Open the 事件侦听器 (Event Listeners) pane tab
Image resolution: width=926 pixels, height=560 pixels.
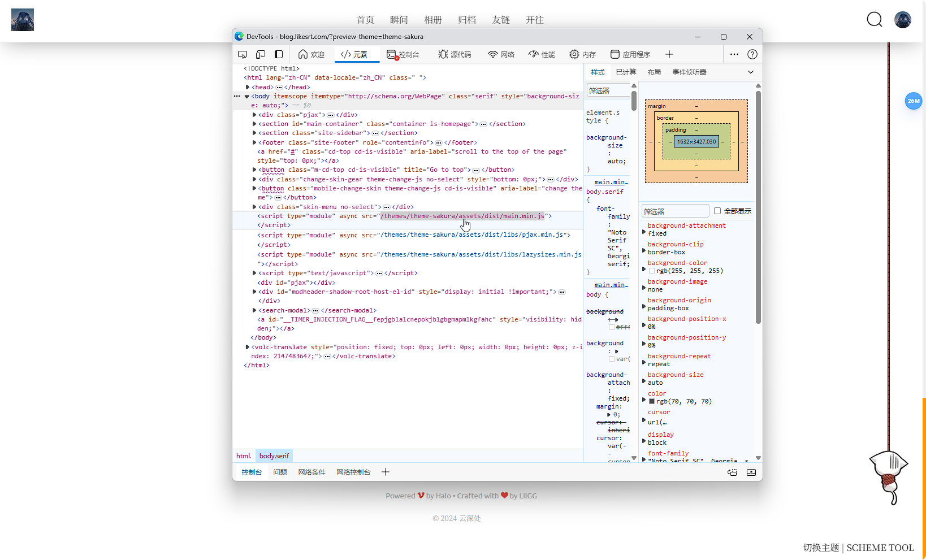[x=689, y=72]
